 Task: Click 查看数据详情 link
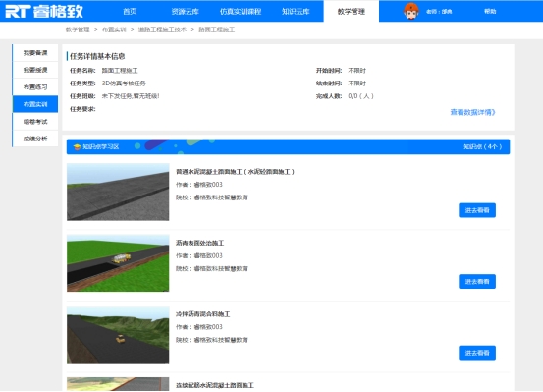[x=472, y=112]
